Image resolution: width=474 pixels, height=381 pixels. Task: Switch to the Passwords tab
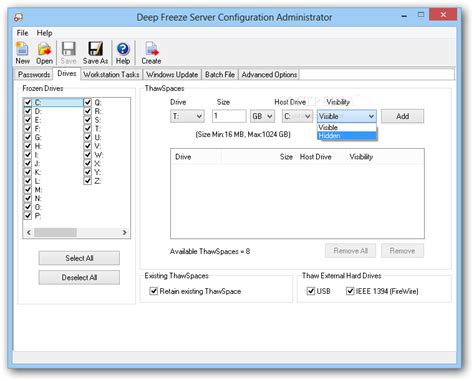click(x=34, y=74)
